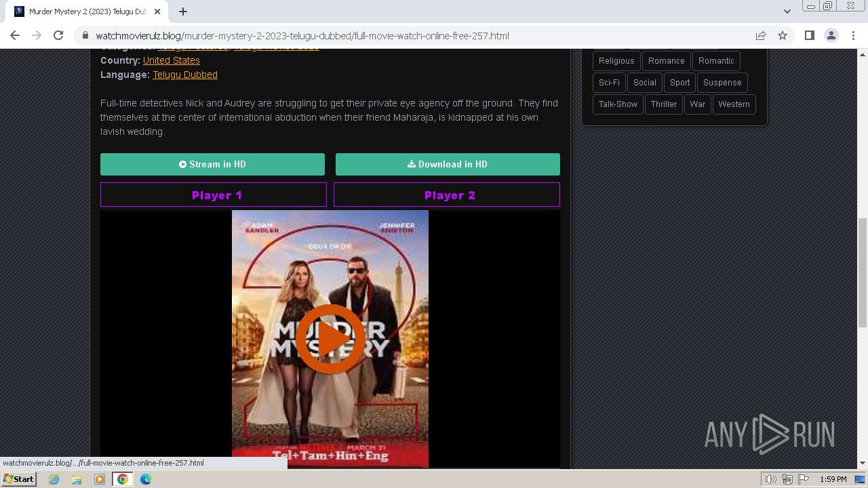868x488 pixels.
Task: Click the Stream in HD button
Action: 212,164
